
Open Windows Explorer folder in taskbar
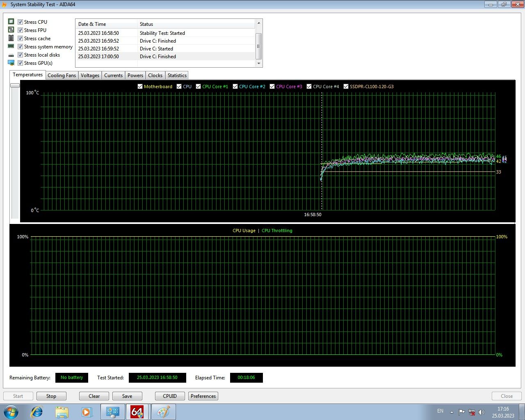pos(62,412)
